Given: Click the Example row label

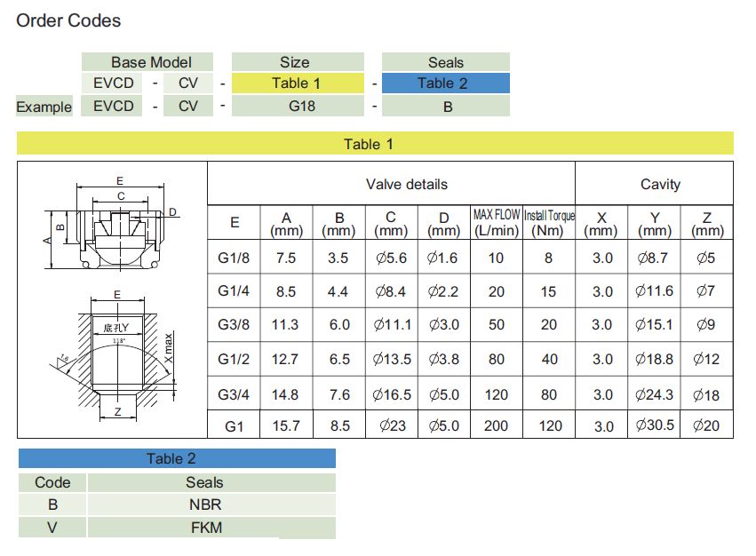Looking at the screenshot, I should (x=44, y=107).
